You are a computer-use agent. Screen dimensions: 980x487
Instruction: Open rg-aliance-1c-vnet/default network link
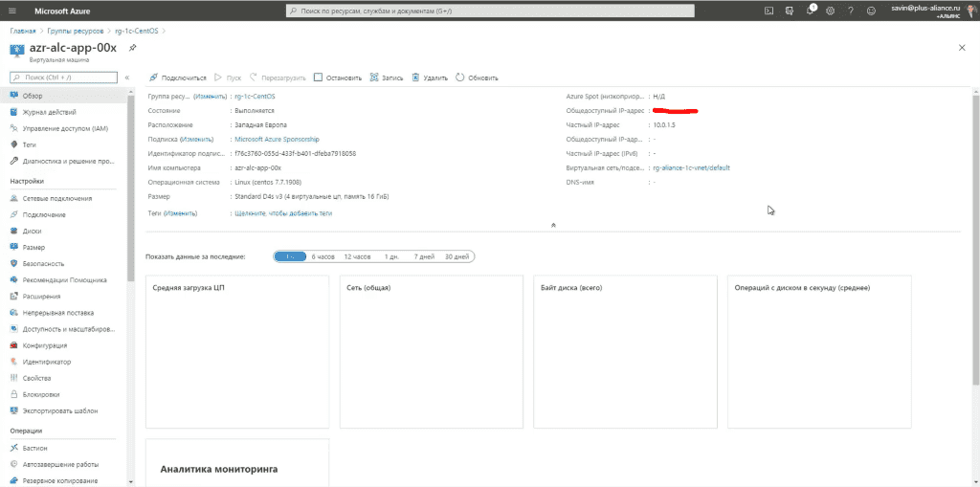(x=691, y=168)
